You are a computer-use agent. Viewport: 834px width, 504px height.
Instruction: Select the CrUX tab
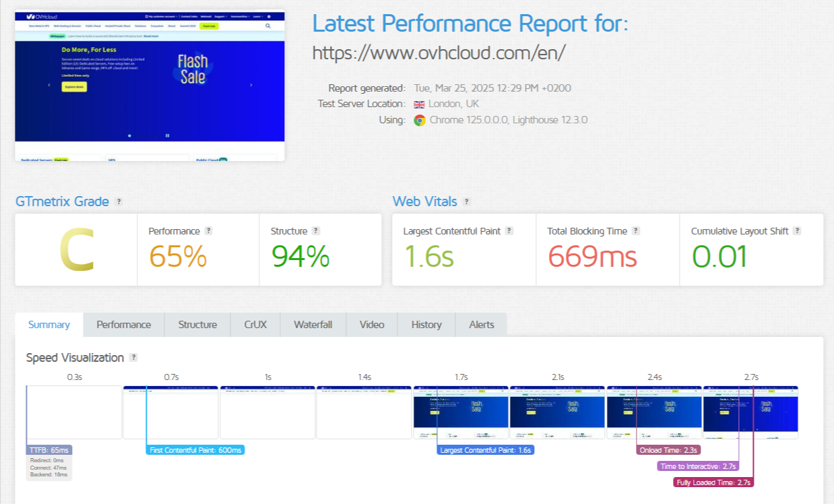pyautogui.click(x=255, y=325)
